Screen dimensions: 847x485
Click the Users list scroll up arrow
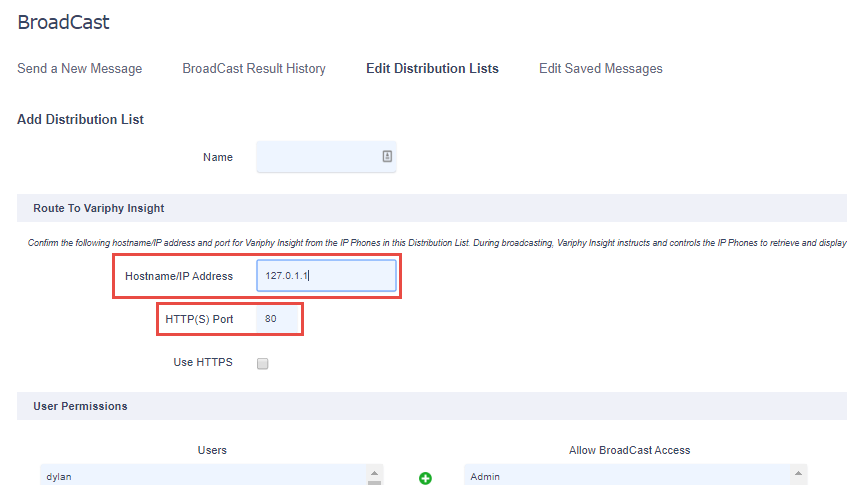374,473
